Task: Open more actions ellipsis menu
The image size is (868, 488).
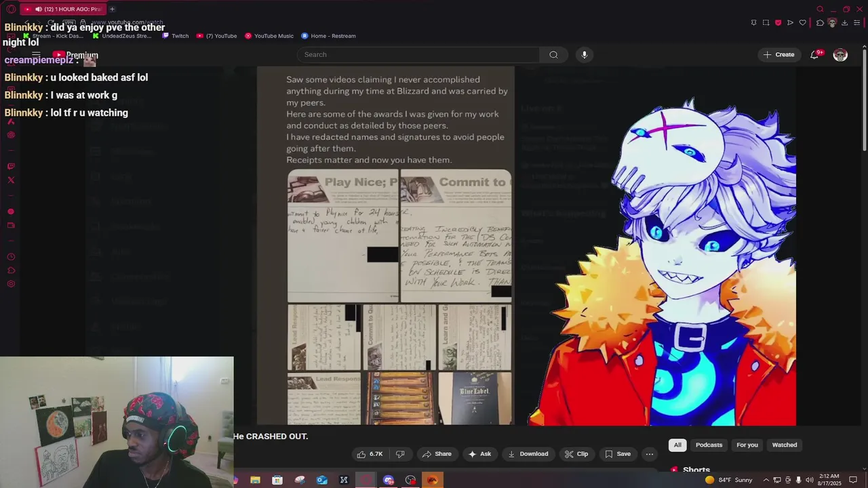Action: (650, 454)
